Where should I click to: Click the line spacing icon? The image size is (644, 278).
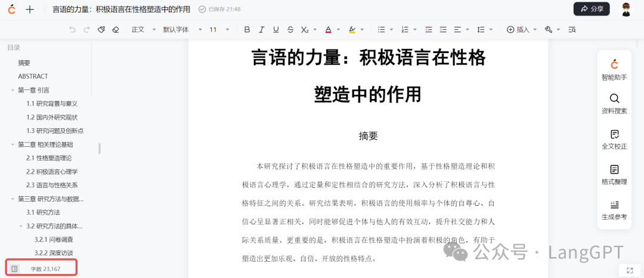pos(481,30)
